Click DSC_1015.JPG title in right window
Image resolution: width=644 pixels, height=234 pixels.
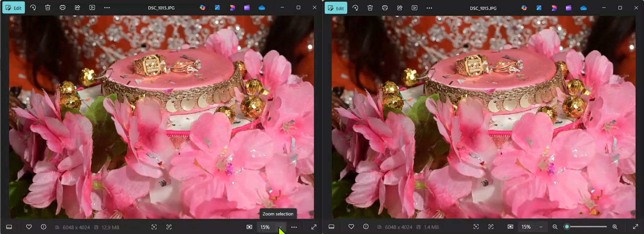tap(483, 8)
